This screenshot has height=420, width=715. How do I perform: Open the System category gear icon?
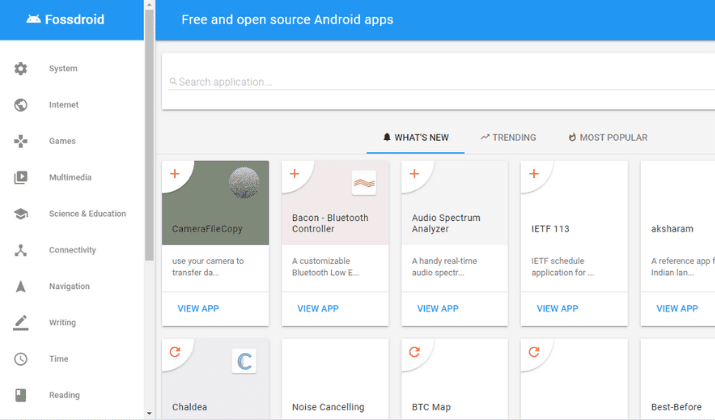pyautogui.click(x=21, y=68)
